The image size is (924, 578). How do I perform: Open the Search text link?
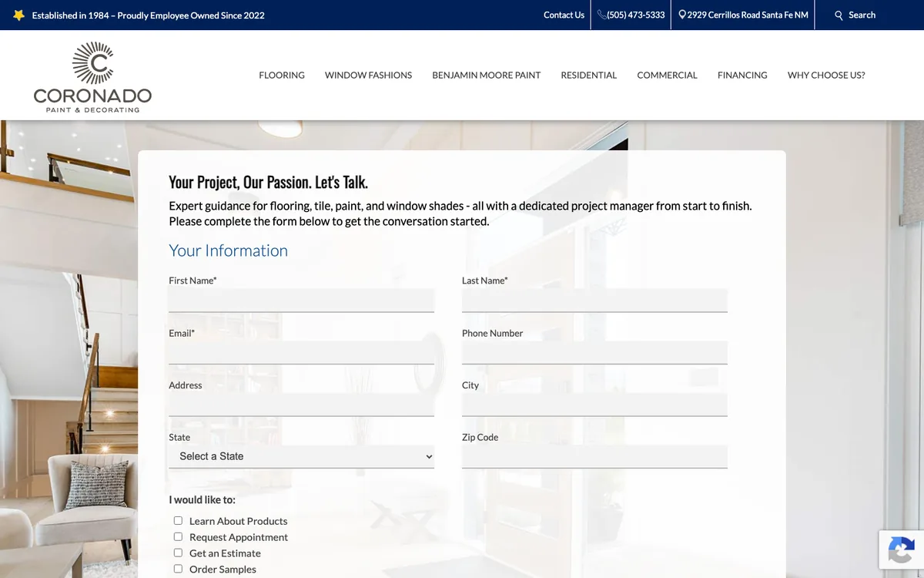862,15
